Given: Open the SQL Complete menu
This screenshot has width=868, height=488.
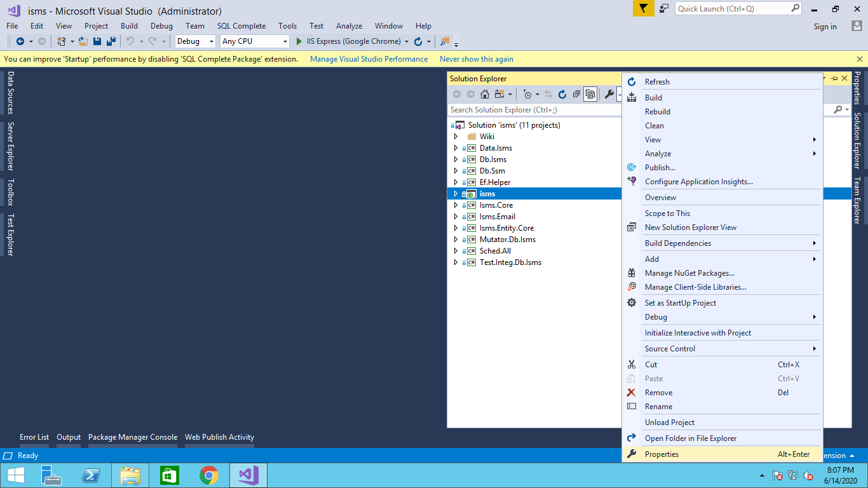Looking at the screenshot, I should click(241, 26).
